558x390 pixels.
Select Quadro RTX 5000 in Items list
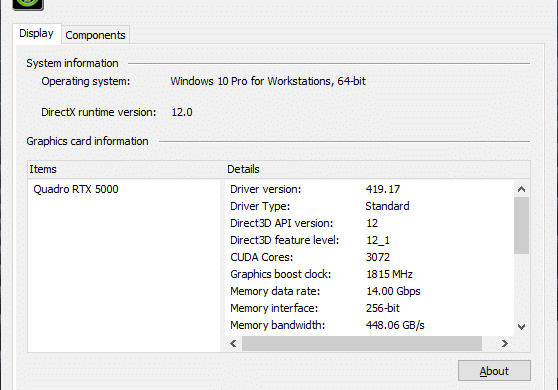point(76,189)
